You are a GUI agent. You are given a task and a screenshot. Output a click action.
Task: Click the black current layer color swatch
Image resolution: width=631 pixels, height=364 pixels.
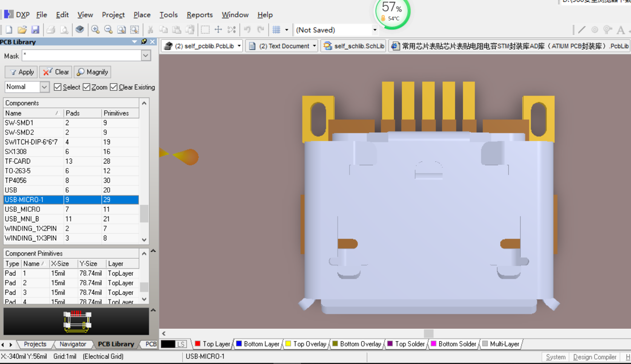(x=168, y=344)
